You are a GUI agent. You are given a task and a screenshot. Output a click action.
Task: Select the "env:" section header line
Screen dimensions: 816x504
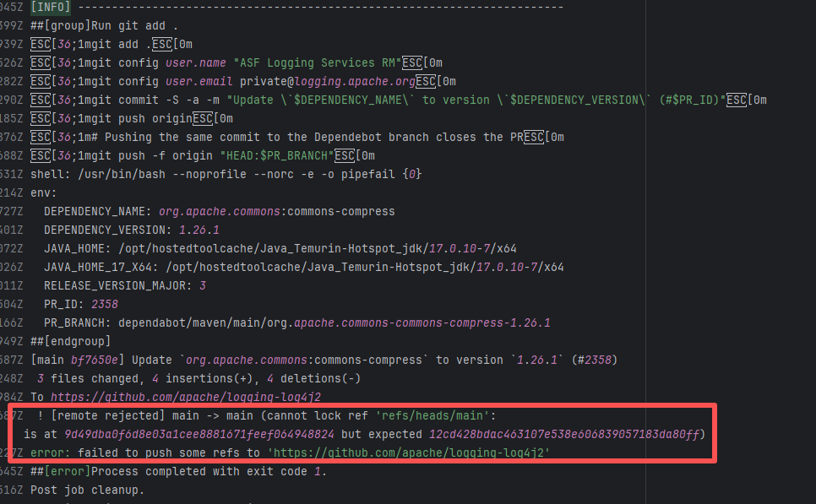pyautogui.click(x=44, y=192)
